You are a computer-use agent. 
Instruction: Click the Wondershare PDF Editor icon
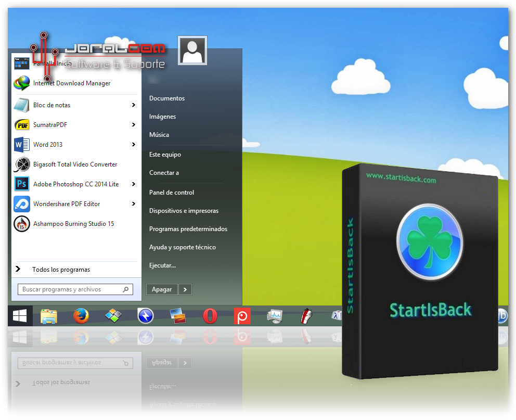click(x=22, y=203)
